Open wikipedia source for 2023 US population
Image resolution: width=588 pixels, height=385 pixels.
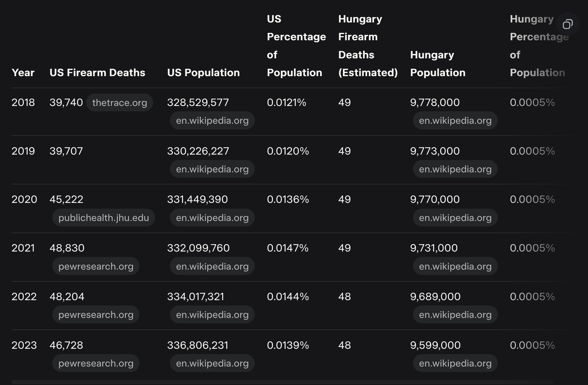tap(212, 364)
